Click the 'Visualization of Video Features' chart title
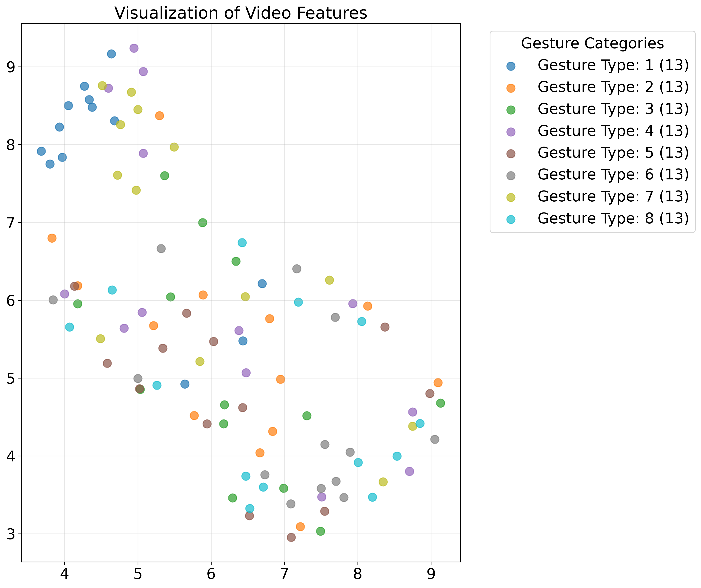Image resolution: width=701 pixels, height=588 pixels. click(x=241, y=13)
